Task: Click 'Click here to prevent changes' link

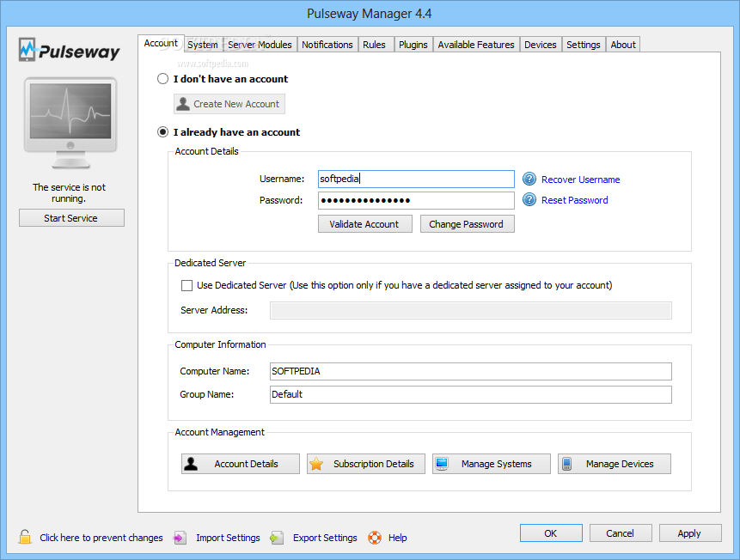Action: coord(101,538)
